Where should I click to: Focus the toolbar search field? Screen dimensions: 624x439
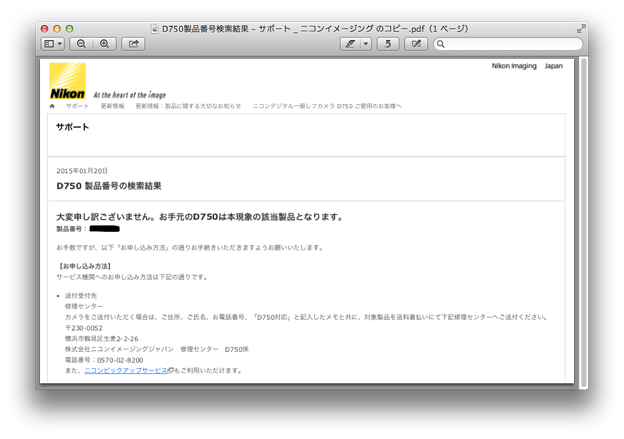(508, 44)
